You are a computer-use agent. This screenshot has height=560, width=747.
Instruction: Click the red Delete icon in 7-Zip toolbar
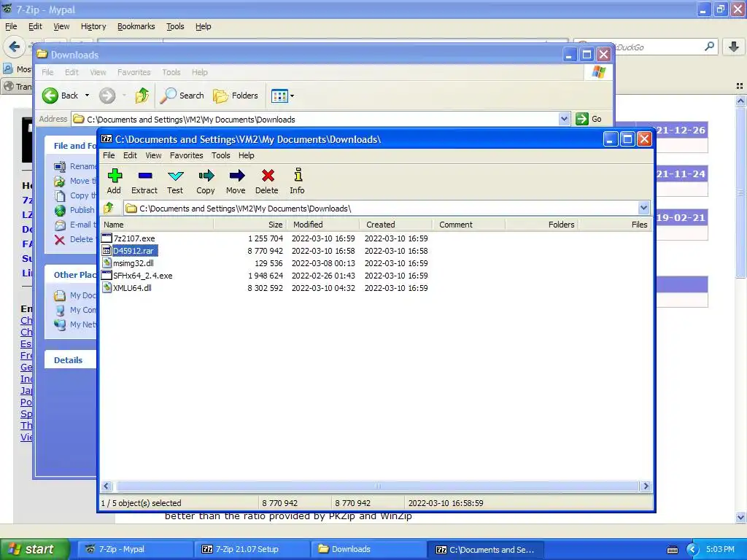(x=267, y=181)
